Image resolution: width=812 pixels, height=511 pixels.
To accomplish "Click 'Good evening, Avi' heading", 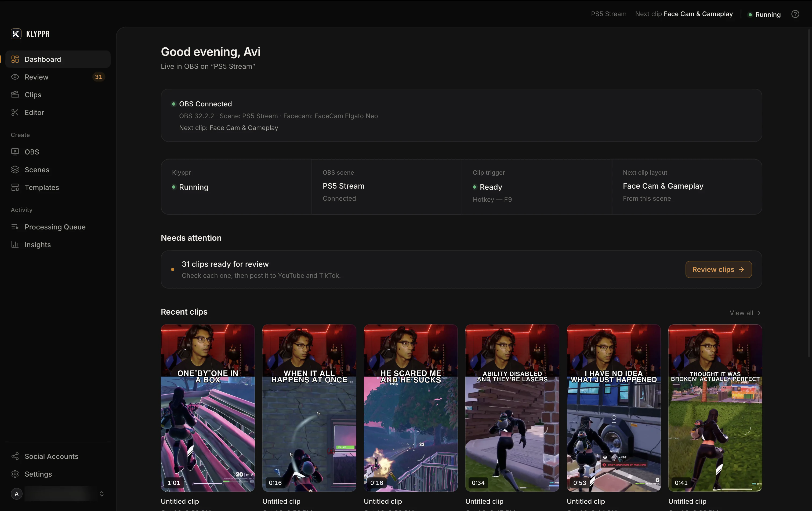I will coord(211,52).
